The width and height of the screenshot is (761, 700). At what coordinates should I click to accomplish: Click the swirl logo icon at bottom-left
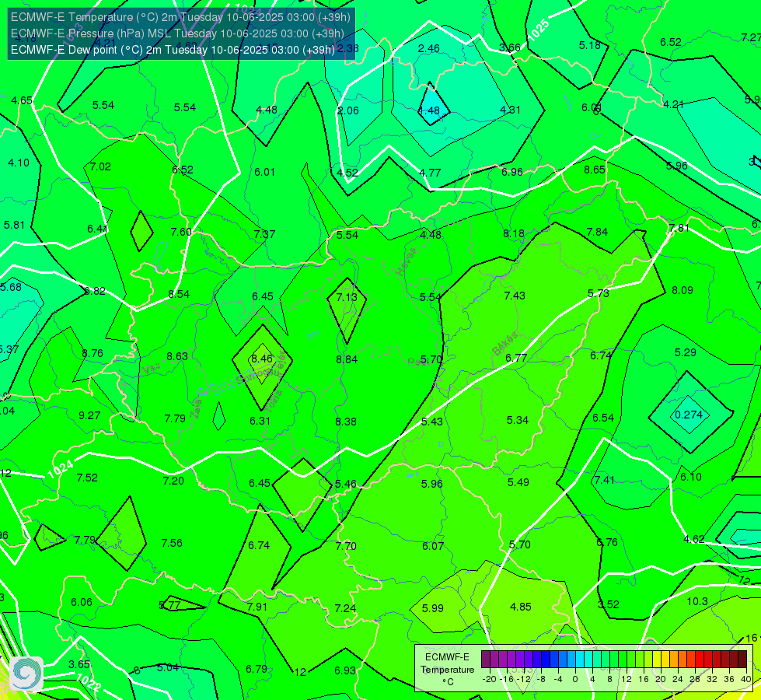(x=26, y=674)
